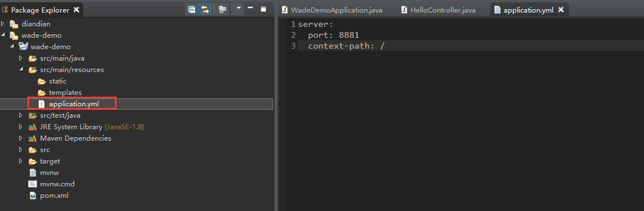Image resolution: width=644 pixels, height=211 pixels.
Task: Select the templates folder
Action: pos(65,93)
